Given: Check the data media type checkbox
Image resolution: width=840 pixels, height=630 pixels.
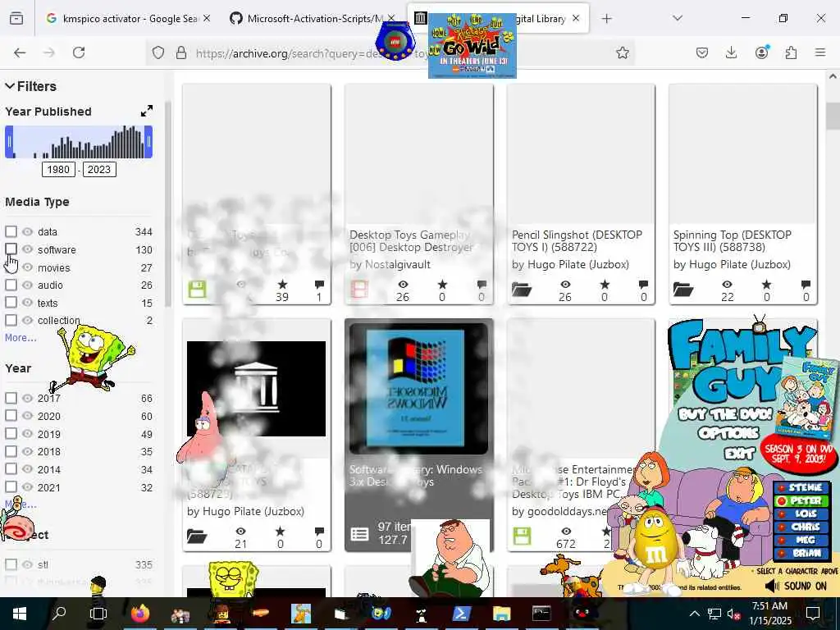Looking at the screenshot, I should tap(11, 231).
